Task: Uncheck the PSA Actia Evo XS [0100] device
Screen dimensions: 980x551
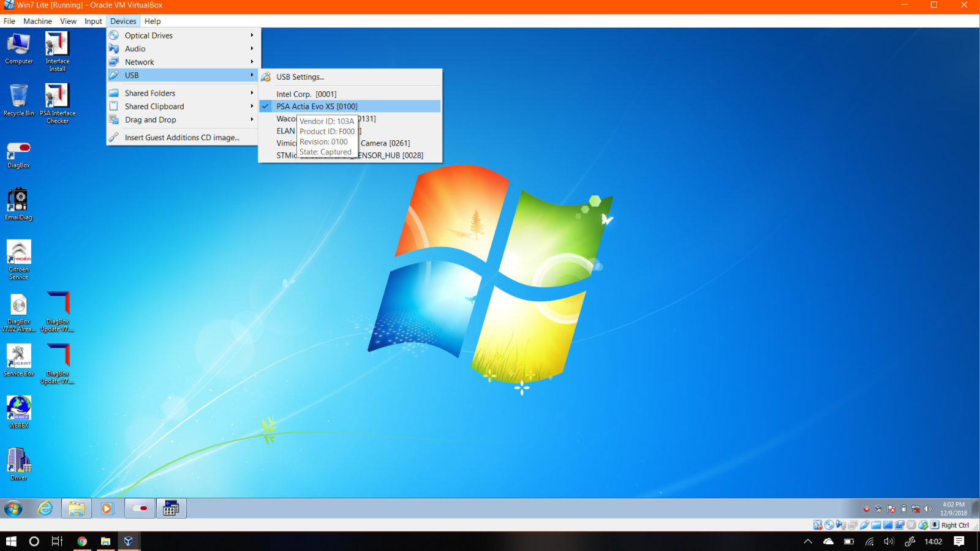Action: (x=350, y=107)
